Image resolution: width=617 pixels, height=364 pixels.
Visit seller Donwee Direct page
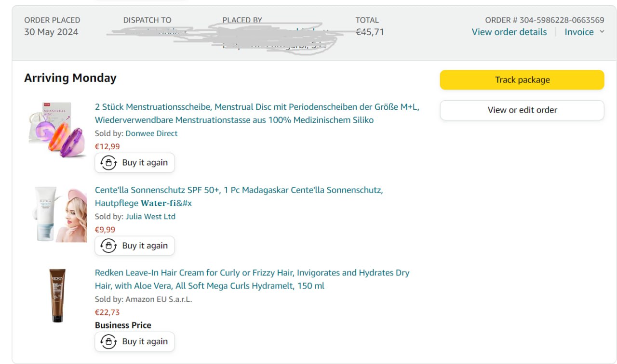coord(151,133)
